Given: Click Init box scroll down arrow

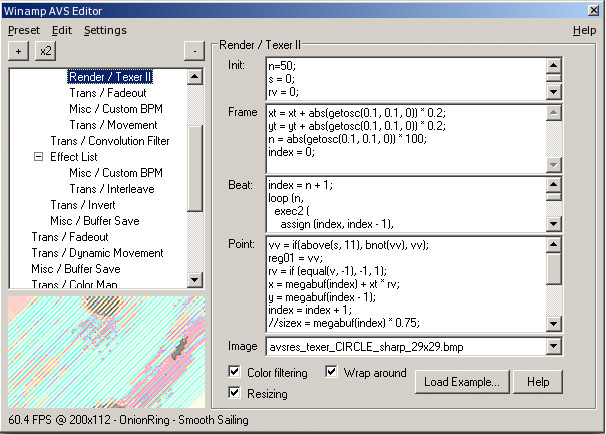Looking at the screenshot, I should point(553,92).
